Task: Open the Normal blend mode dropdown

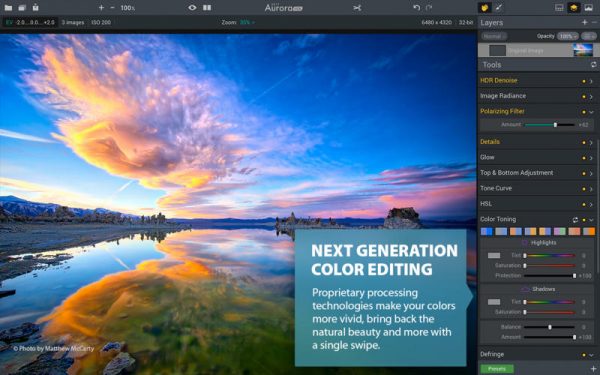Action: pyautogui.click(x=494, y=36)
